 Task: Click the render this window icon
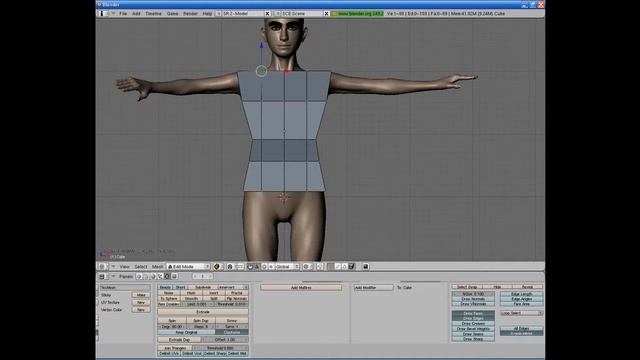[x=366, y=267]
